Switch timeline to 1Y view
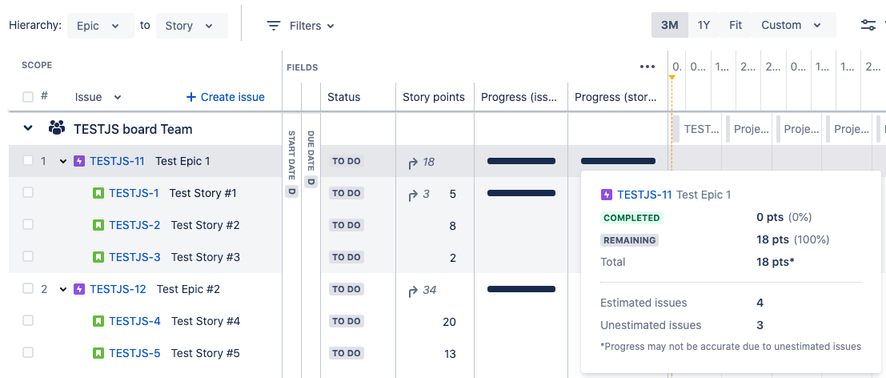The height and width of the screenshot is (378, 886). 703,25
